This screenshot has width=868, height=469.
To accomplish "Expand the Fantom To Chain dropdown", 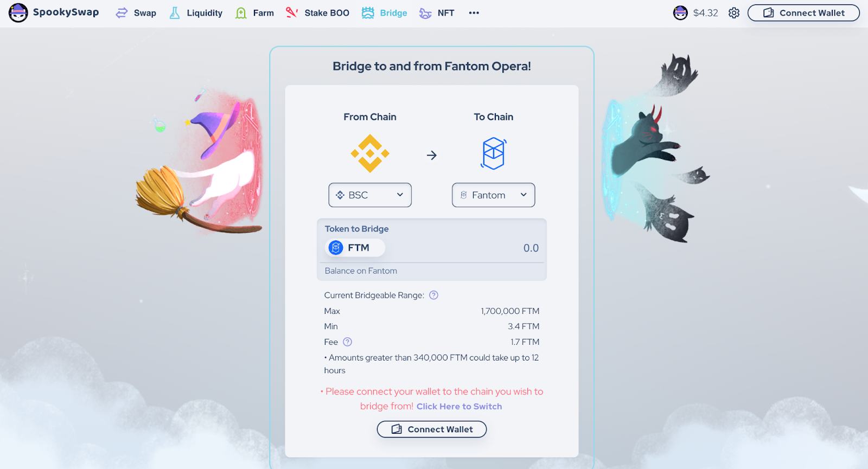I will click(494, 195).
